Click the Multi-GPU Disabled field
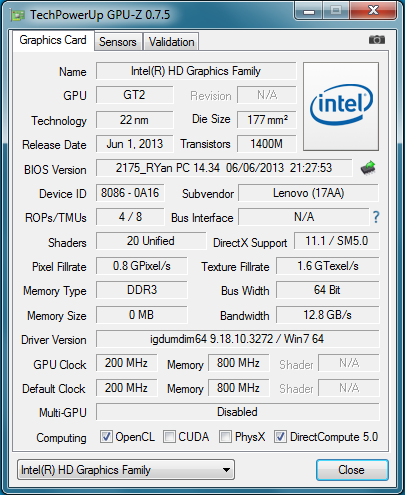This screenshot has height=495, width=405. pos(237,412)
